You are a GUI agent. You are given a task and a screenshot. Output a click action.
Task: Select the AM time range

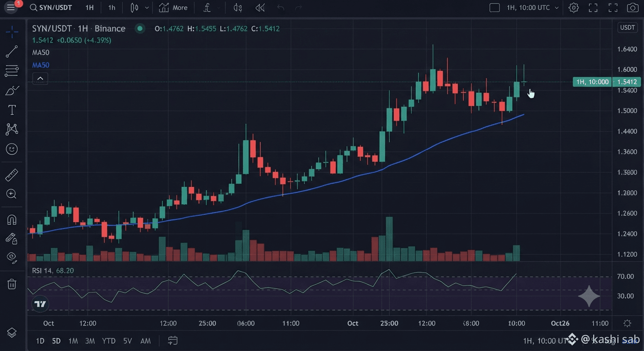coord(145,340)
